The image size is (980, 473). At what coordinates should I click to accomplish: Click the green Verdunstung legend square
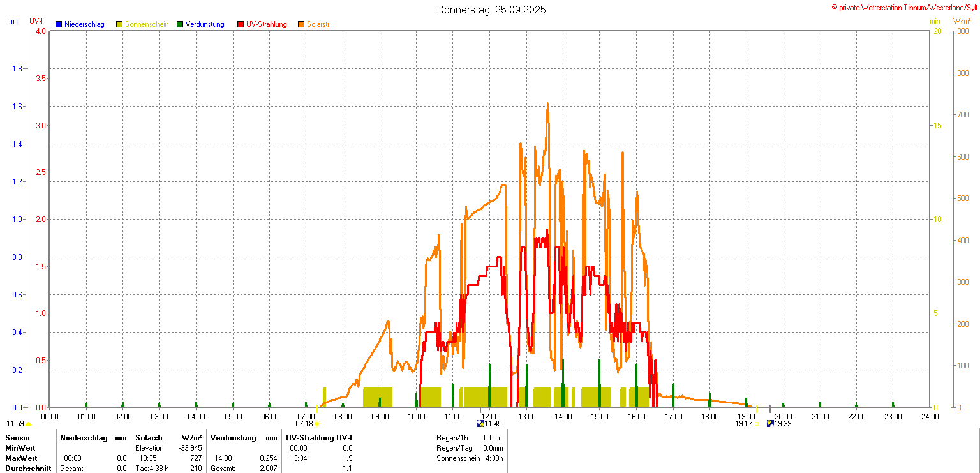pos(180,24)
